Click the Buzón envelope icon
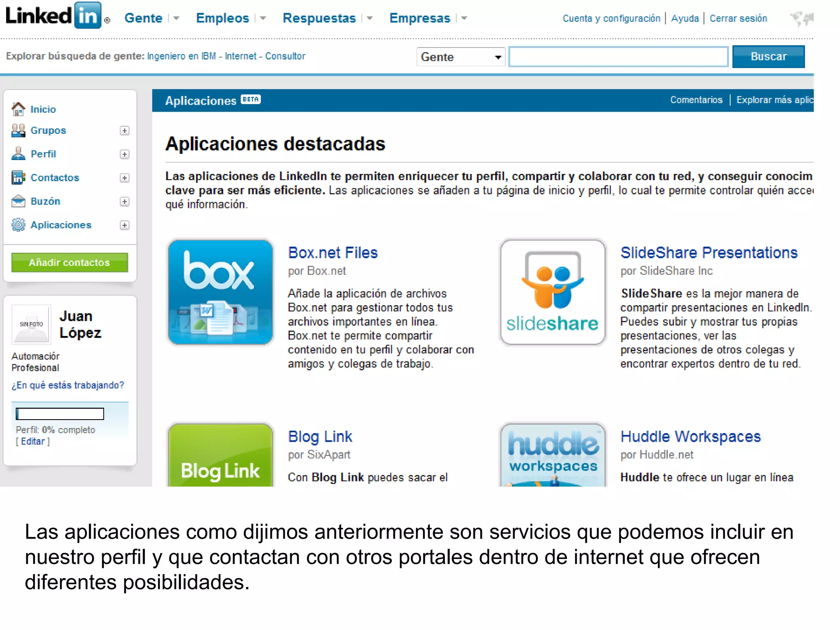 pyautogui.click(x=18, y=201)
